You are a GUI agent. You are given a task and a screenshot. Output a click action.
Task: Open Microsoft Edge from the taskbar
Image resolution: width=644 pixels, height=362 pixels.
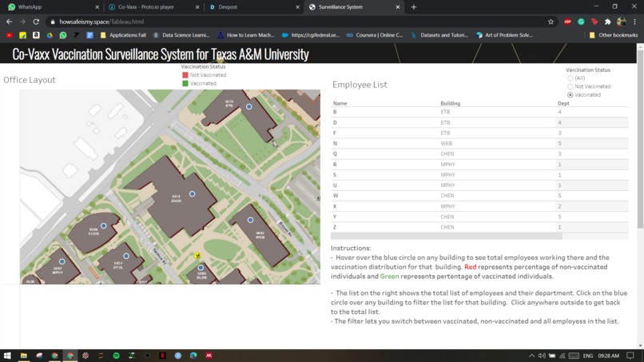(x=193, y=356)
